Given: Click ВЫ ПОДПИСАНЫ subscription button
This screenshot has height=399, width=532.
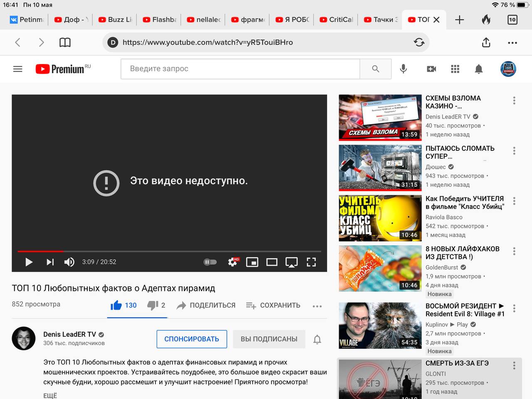Looking at the screenshot, I should tap(269, 339).
